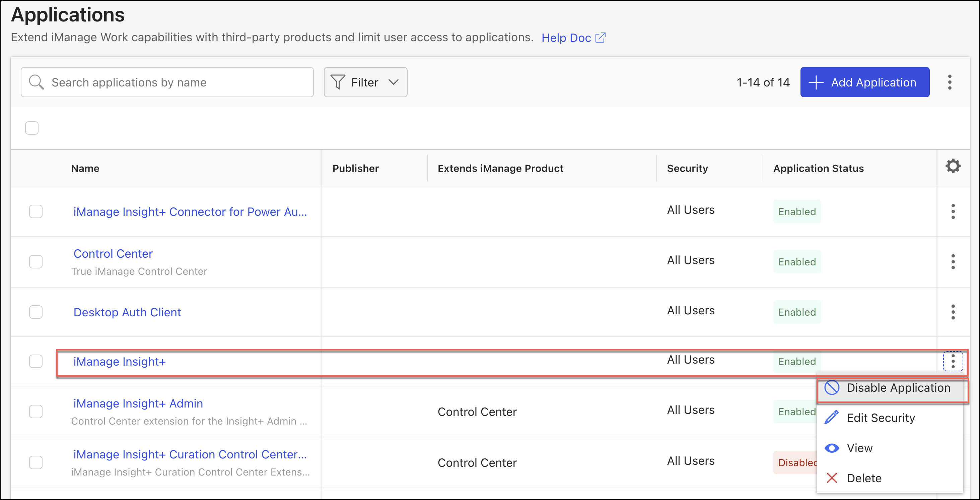This screenshot has height=500, width=980.
Task: Click the filter funnel icon
Action: click(x=338, y=82)
